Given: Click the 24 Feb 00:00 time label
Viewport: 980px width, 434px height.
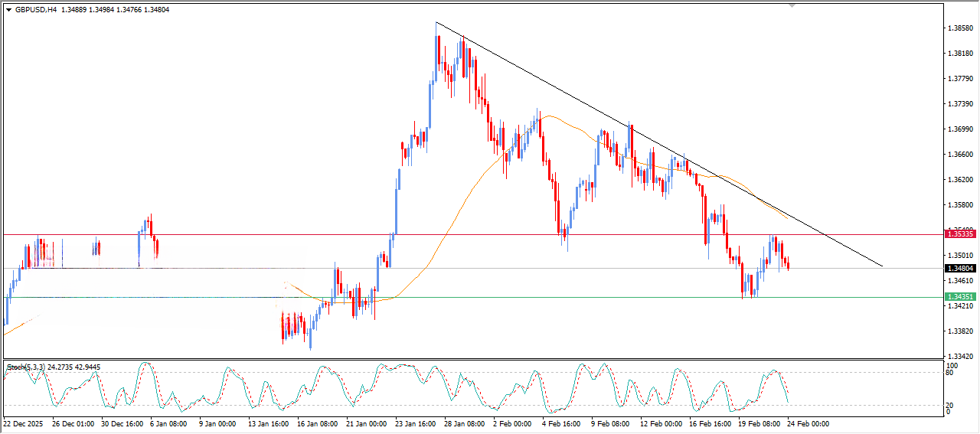Looking at the screenshot, I should (x=808, y=423).
